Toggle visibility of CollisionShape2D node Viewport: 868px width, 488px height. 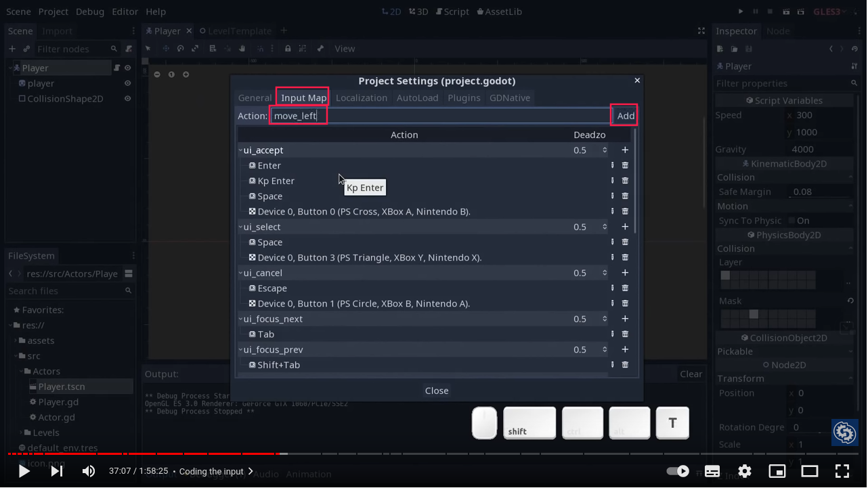[x=127, y=99]
